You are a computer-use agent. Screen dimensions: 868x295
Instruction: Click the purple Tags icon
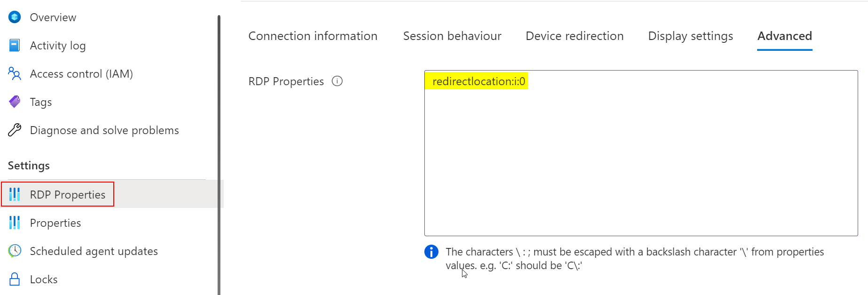click(15, 102)
